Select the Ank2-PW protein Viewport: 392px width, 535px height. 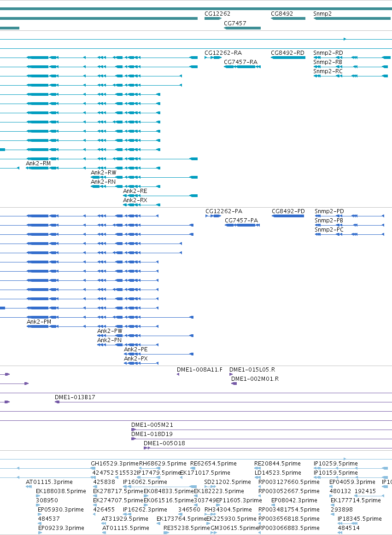pos(145,336)
